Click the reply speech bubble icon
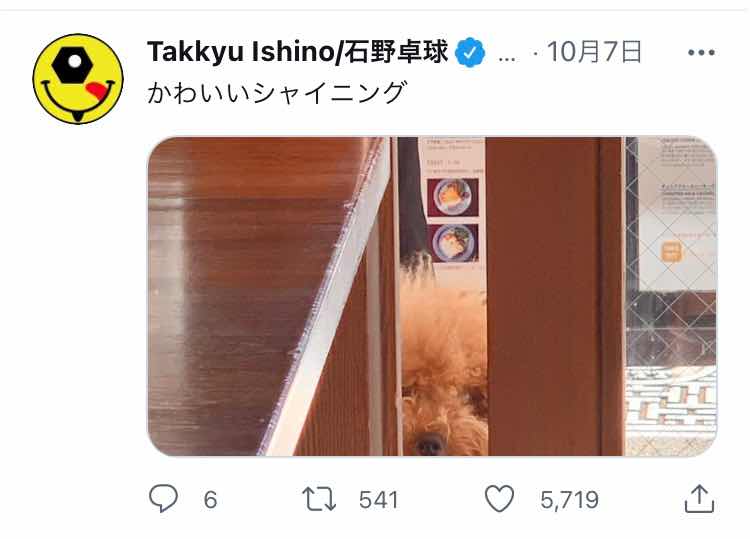 (x=163, y=498)
